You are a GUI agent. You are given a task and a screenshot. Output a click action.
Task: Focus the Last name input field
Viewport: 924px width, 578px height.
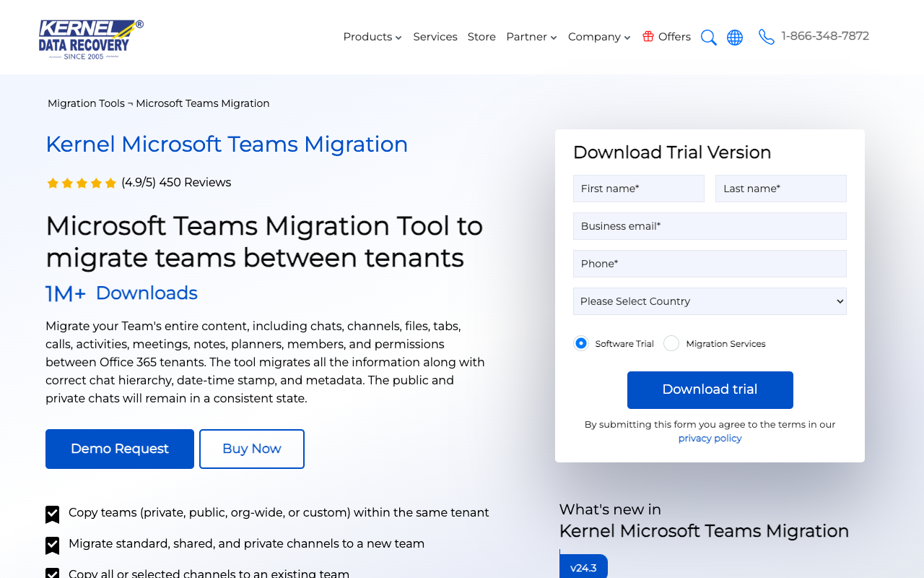[781, 189]
